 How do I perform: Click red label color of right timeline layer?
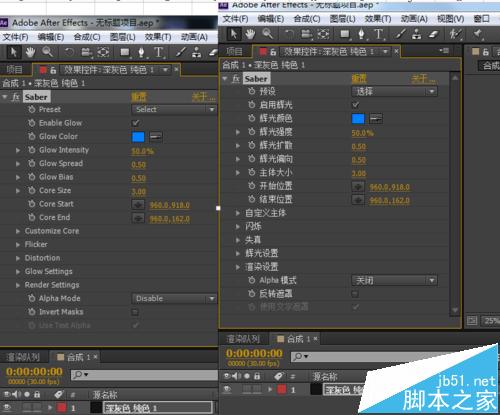pos(282,389)
